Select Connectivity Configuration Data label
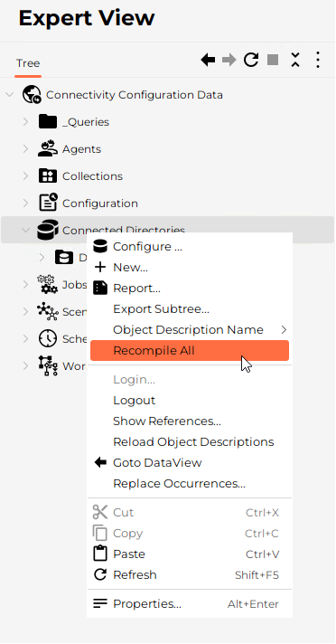The width and height of the screenshot is (336, 644). coord(135,95)
